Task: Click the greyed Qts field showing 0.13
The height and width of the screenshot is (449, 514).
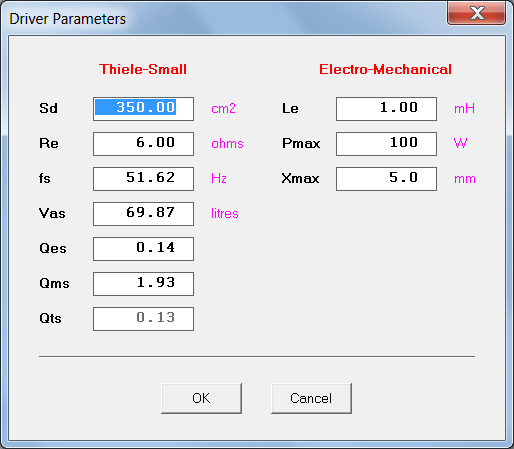Action: 143,319
